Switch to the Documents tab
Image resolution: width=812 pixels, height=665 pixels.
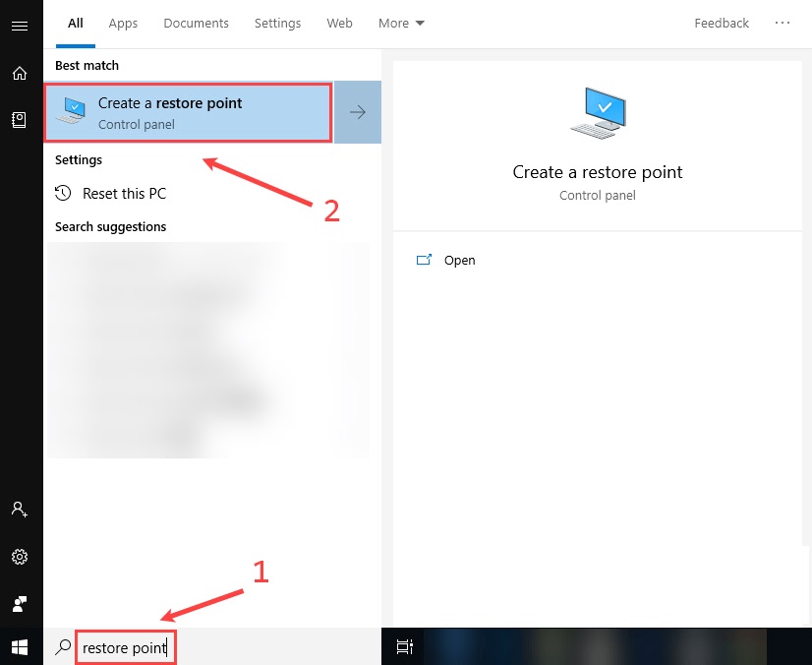[197, 24]
